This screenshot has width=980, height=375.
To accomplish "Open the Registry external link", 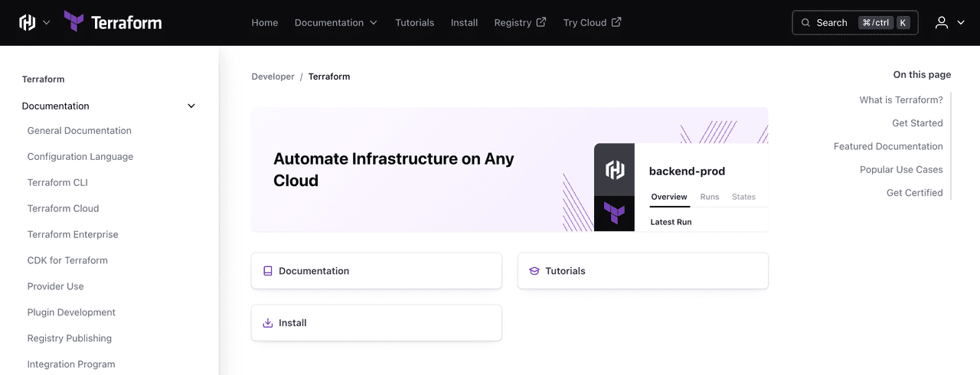I will tap(520, 23).
